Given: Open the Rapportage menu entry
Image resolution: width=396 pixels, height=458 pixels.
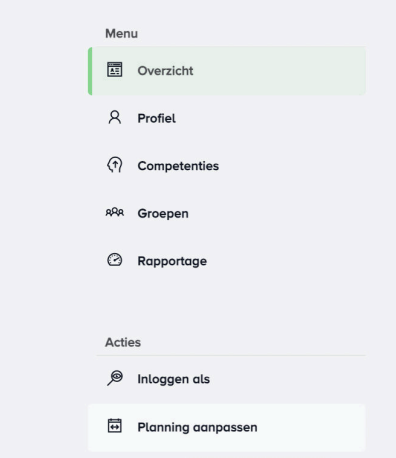Looking at the screenshot, I should 227,261.
